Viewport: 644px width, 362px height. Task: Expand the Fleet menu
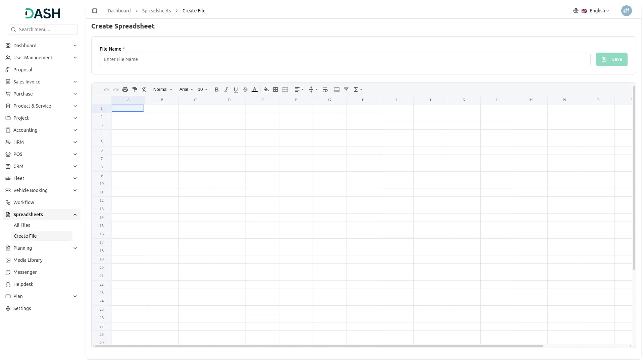42,178
